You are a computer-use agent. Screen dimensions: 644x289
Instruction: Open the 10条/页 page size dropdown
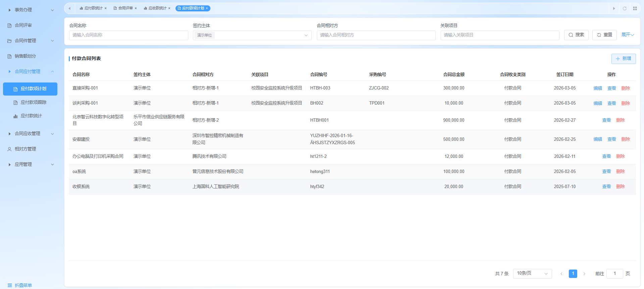pos(533,274)
